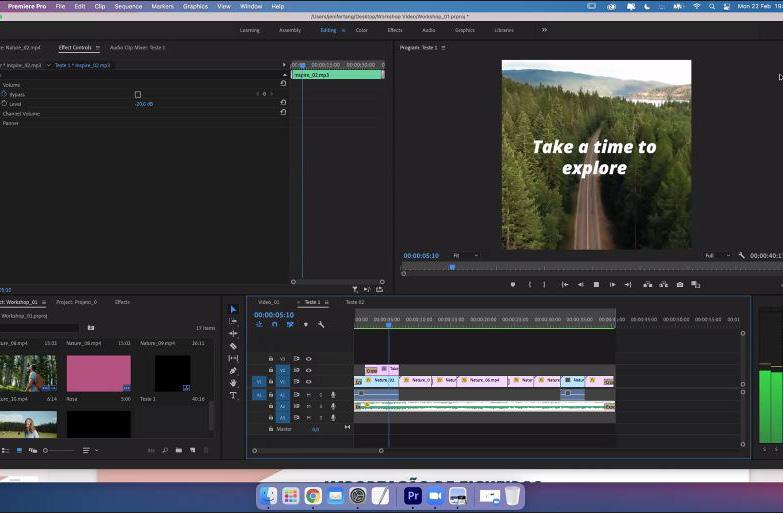The height and width of the screenshot is (513, 783).
Task: Add marker in Program monitor
Action: 512,285
